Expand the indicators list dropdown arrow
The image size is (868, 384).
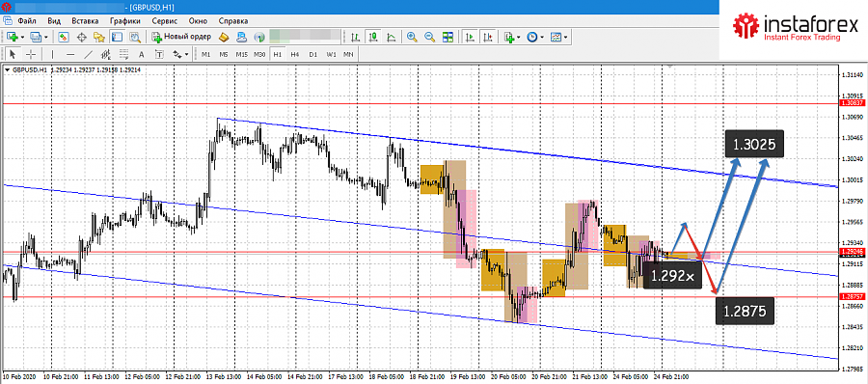[x=518, y=37]
